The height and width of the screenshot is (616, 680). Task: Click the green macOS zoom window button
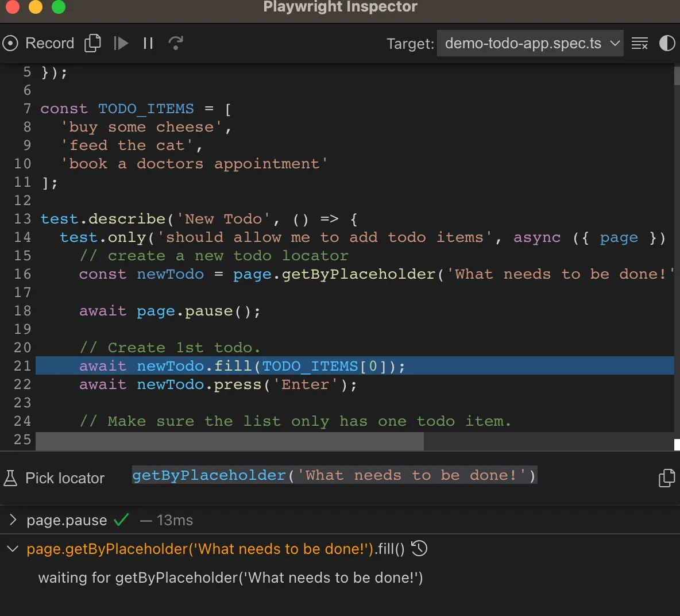59,6
